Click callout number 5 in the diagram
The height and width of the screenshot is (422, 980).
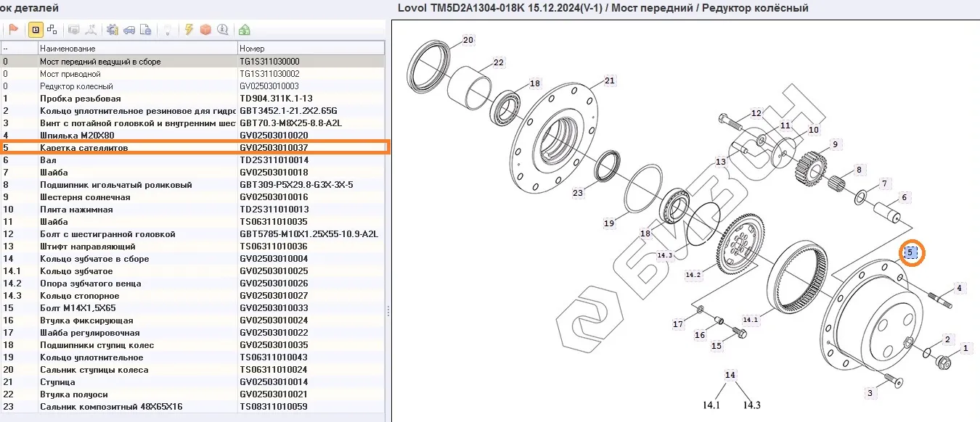910,252
